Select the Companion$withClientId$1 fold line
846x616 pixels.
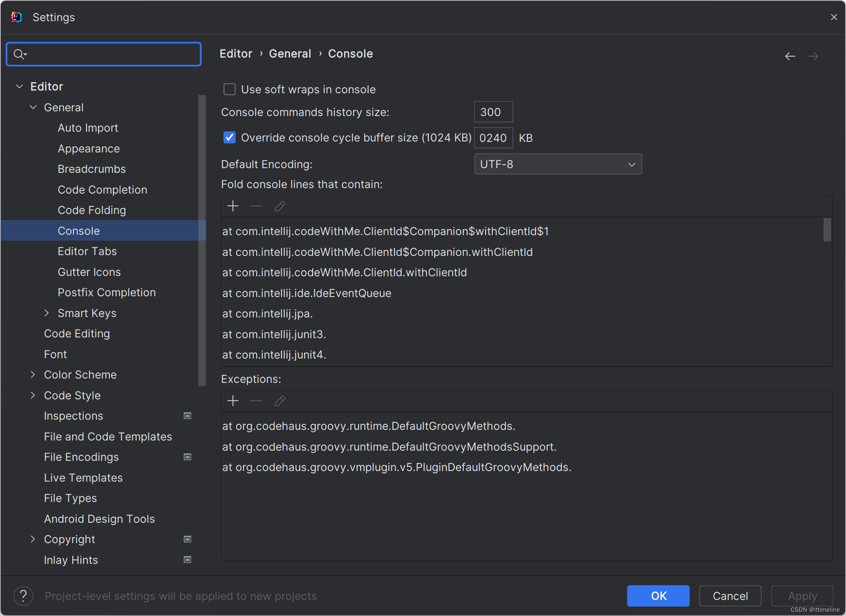click(x=523, y=231)
